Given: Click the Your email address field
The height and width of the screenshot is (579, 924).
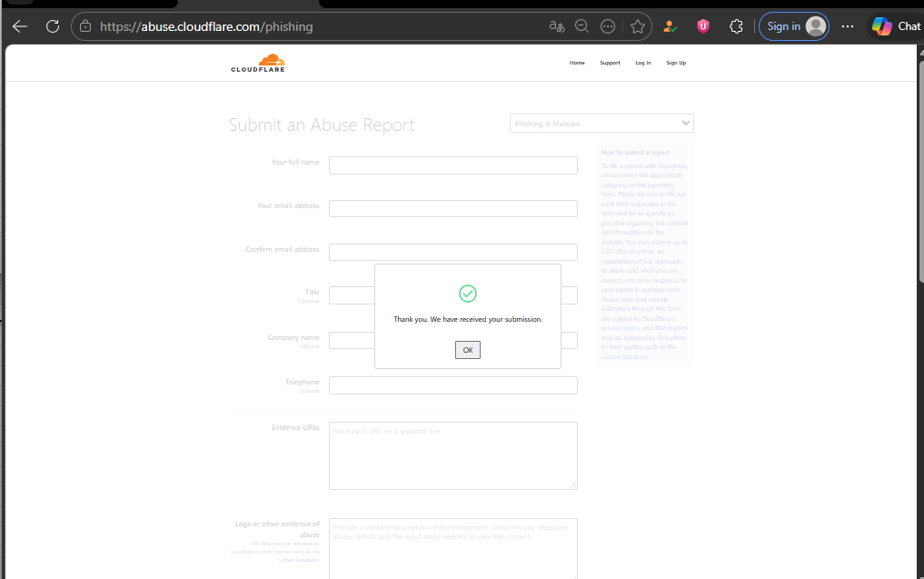Looking at the screenshot, I should click(x=453, y=209).
